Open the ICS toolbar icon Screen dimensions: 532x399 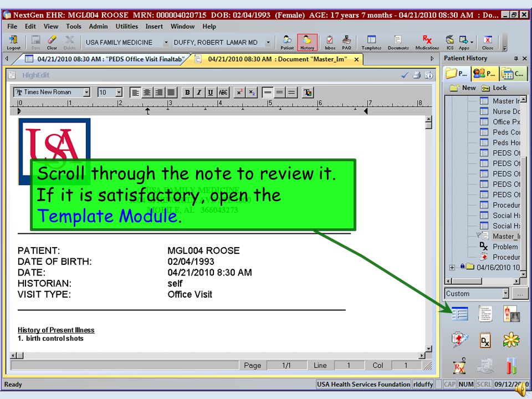coord(450,43)
